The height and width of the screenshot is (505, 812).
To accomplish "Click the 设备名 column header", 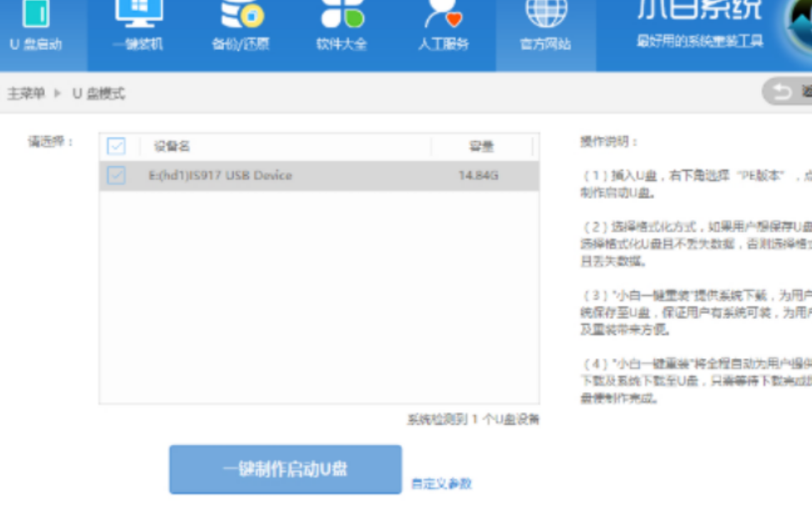I will (172, 146).
